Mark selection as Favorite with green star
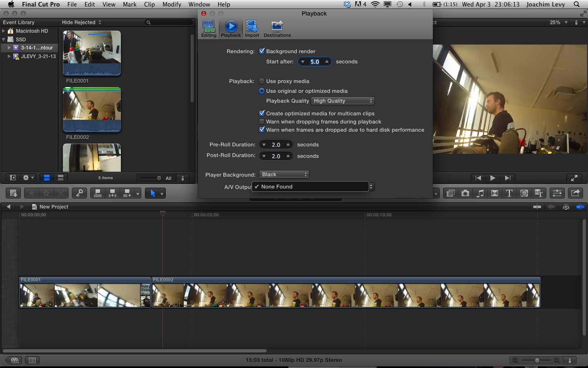Image resolution: width=588 pixels, height=368 pixels. pos(32,193)
